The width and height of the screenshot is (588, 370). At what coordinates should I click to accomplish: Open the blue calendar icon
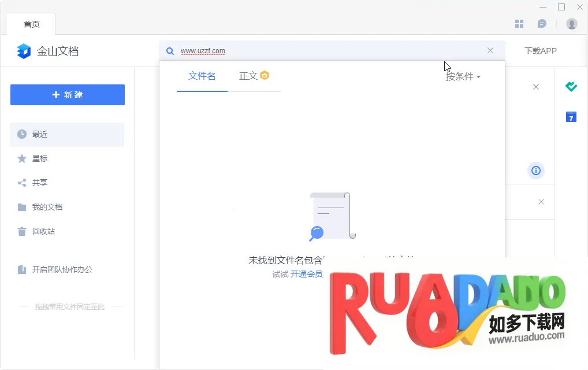[x=571, y=117]
